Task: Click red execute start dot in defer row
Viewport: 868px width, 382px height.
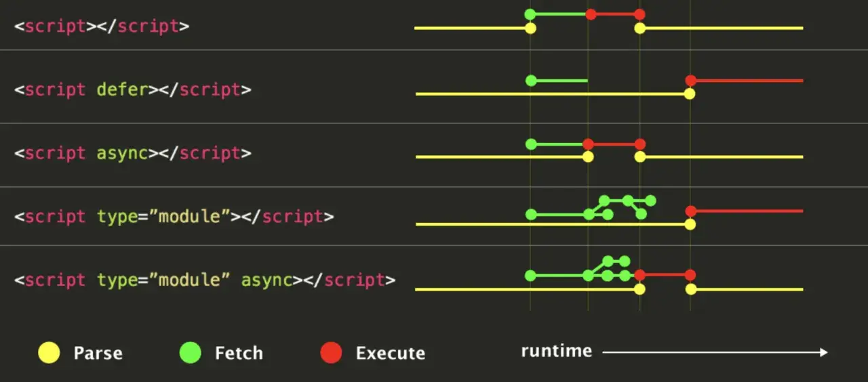Action: tap(690, 81)
